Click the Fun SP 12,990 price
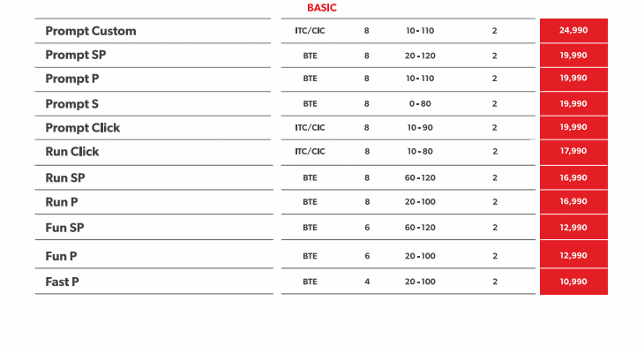The width and height of the screenshot is (644, 346). [573, 227]
